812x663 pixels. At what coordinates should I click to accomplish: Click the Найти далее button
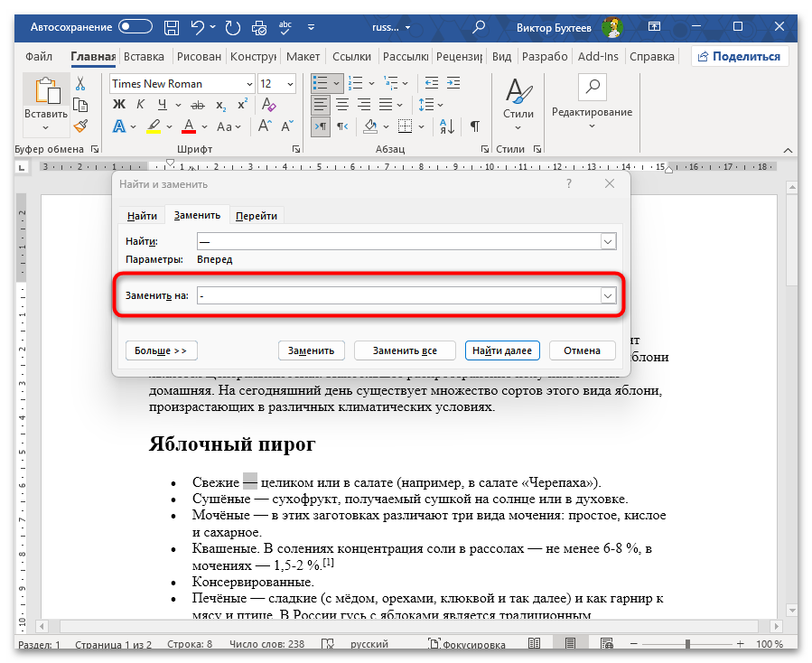[x=503, y=350]
